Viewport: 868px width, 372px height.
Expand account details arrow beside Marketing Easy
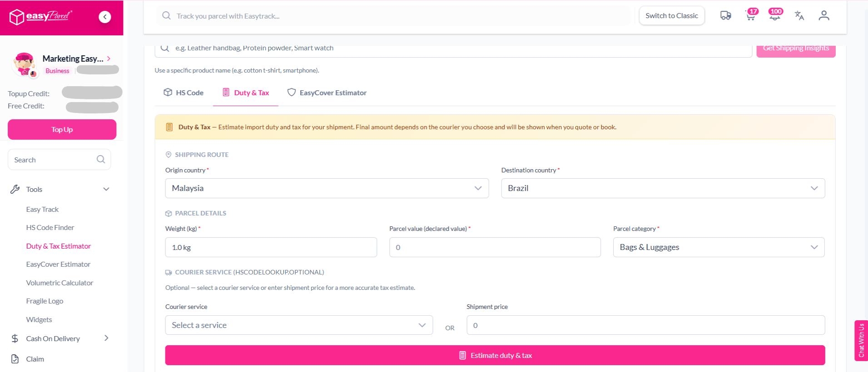109,59
